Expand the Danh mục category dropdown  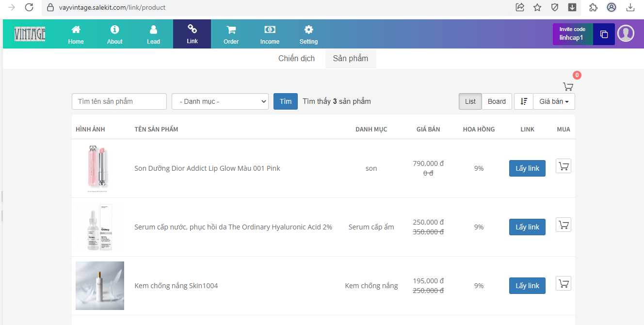click(x=220, y=101)
